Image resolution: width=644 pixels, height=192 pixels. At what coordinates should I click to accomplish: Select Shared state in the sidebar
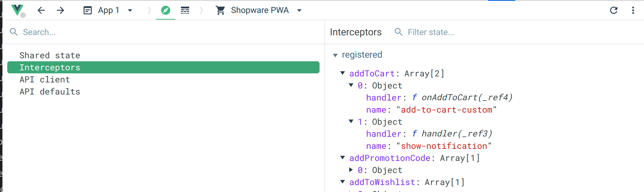[50, 55]
